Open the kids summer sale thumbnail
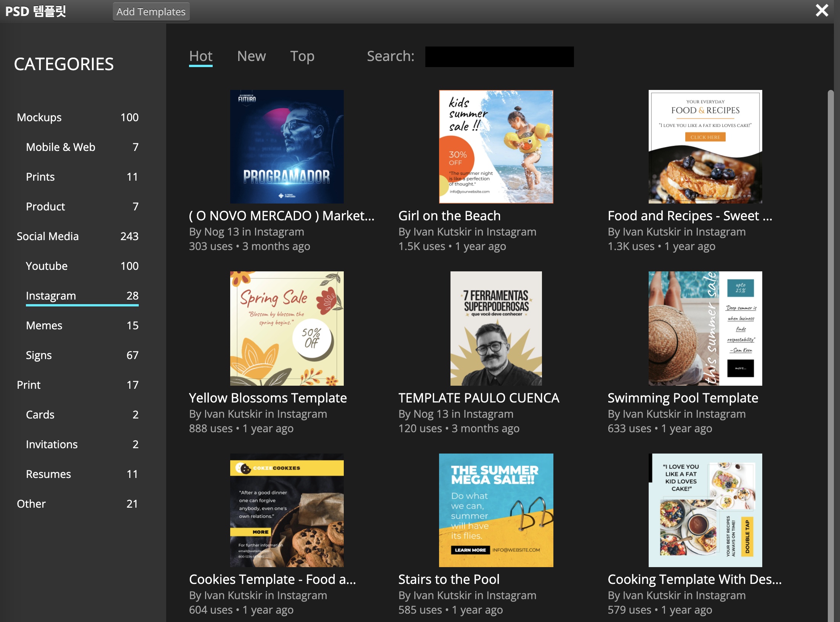The height and width of the screenshot is (622, 840). coord(496,147)
